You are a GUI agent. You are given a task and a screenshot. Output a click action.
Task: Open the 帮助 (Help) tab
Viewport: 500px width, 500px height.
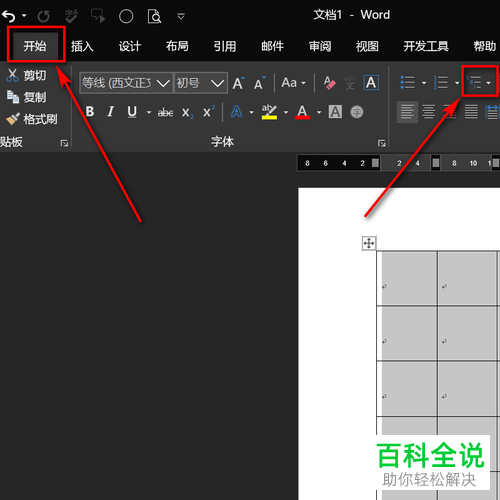coord(485,46)
